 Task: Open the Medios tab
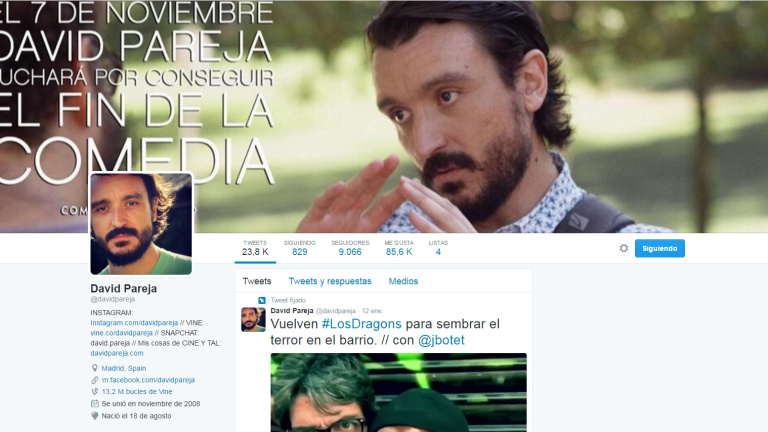(x=403, y=282)
